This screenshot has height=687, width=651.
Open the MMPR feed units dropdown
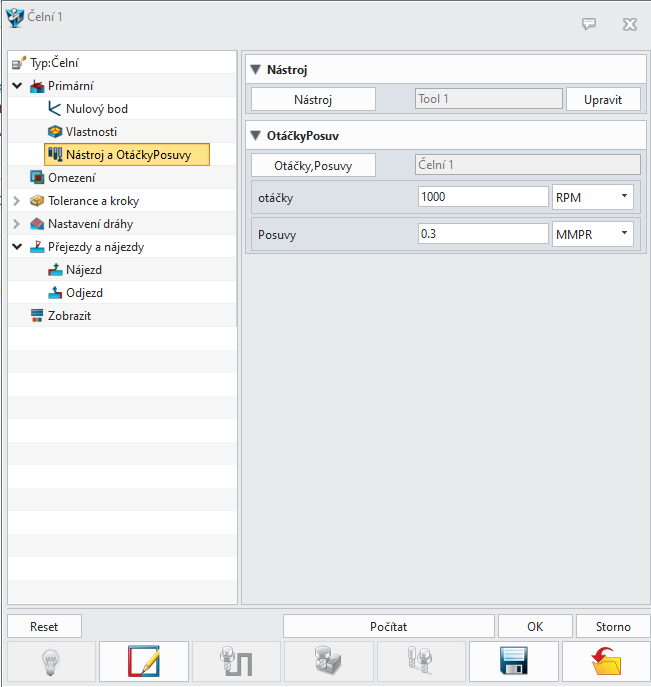coord(593,234)
